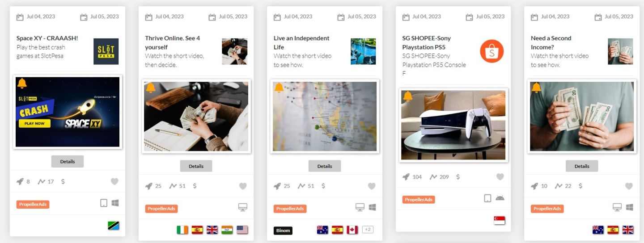Open Details for Live an Independent Life
Viewport: 644px width, 243px height.
click(325, 166)
